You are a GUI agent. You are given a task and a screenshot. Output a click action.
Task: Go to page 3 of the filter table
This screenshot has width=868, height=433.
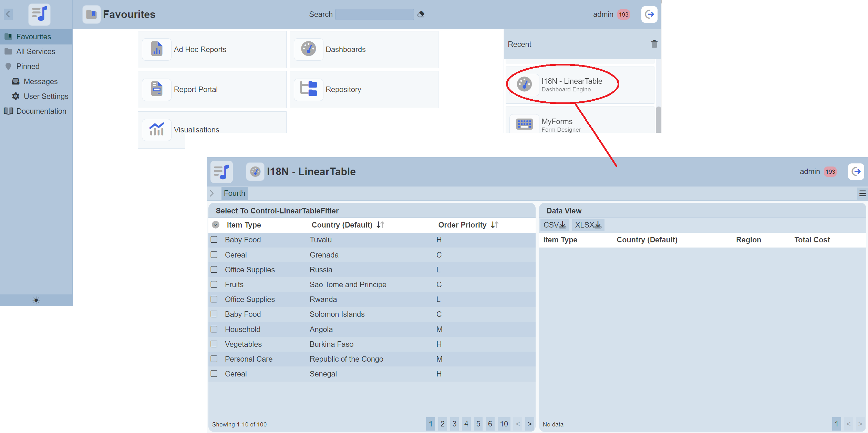pos(454,424)
